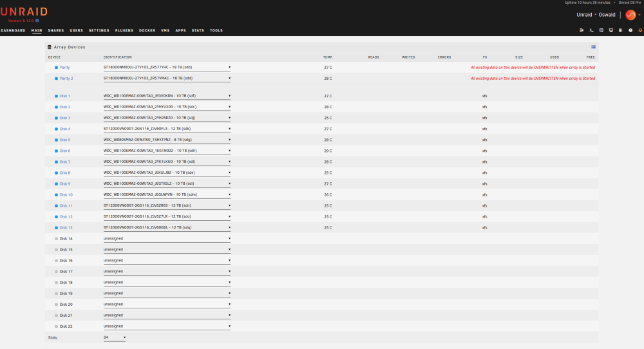Open the Disk 4 device dropdown
The image size is (644, 349).
click(x=167, y=129)
